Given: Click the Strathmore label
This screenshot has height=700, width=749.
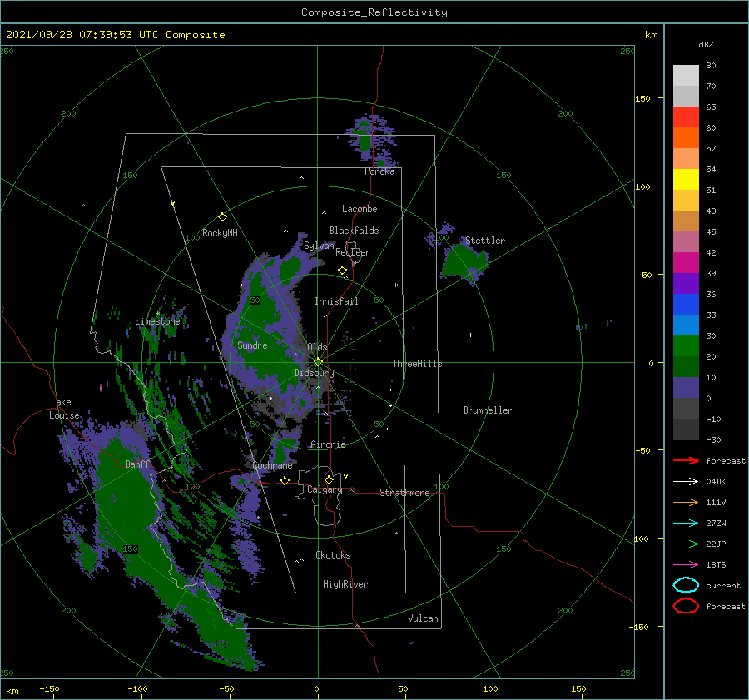Looking at the screenshot, I should click(404, 493).
